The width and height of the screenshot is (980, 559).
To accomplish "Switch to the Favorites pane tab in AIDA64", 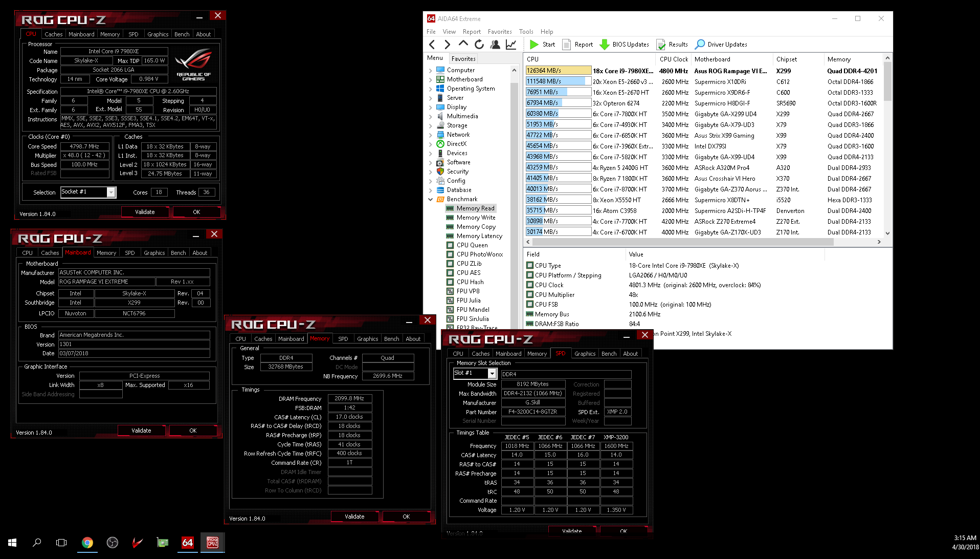I will [463, 59].
